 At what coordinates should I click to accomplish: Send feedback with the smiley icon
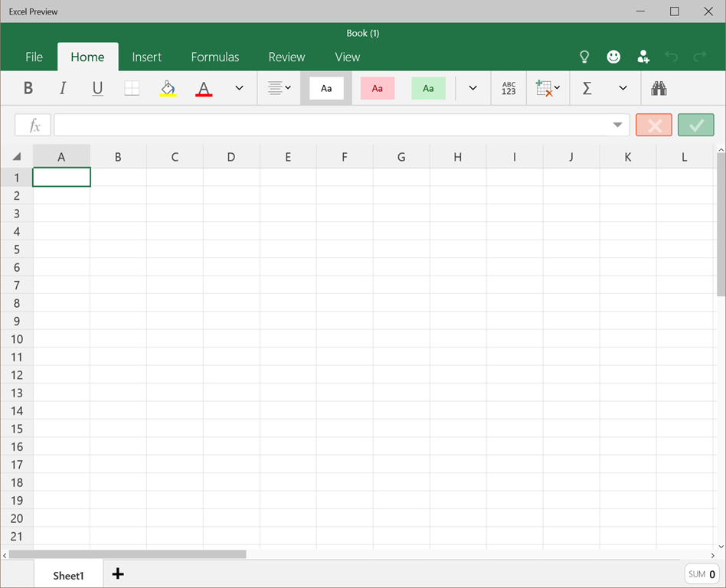[x=613, y=57]
